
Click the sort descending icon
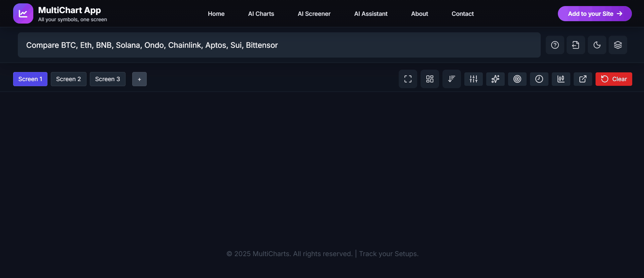pos(452,79)
